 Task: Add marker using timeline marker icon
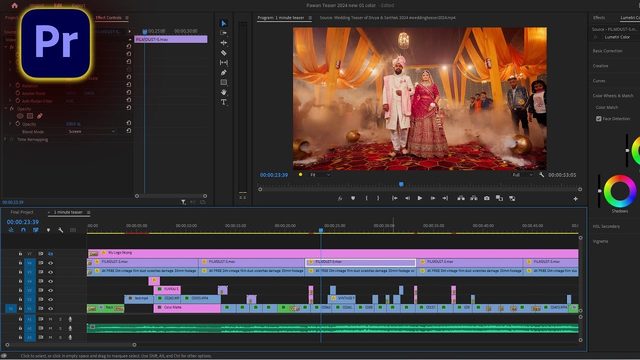(48, 230)
